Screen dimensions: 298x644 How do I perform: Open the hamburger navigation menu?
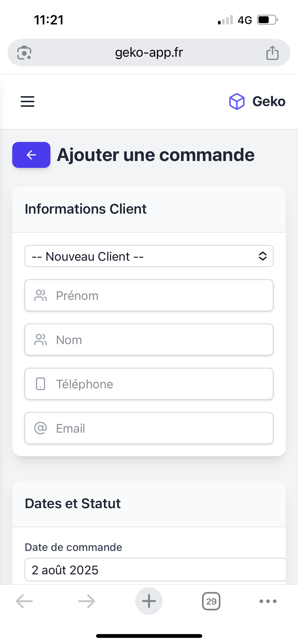pos(28,101)
